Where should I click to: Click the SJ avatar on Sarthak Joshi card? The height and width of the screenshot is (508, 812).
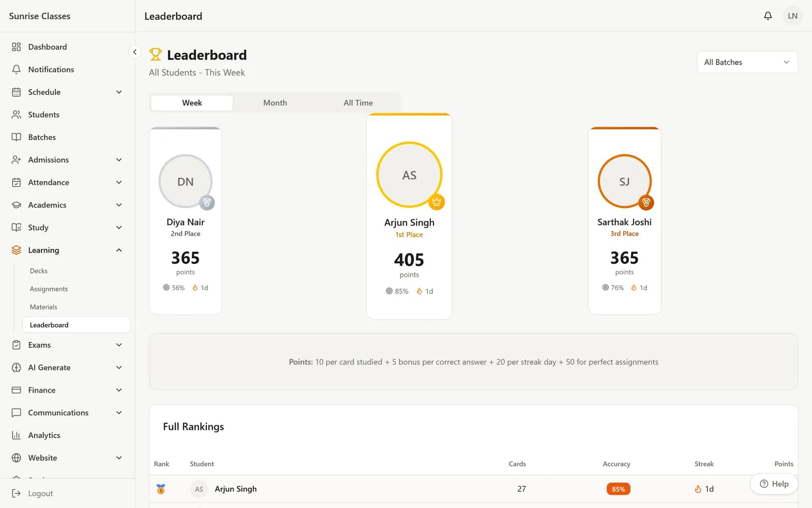tap(624, 181)
